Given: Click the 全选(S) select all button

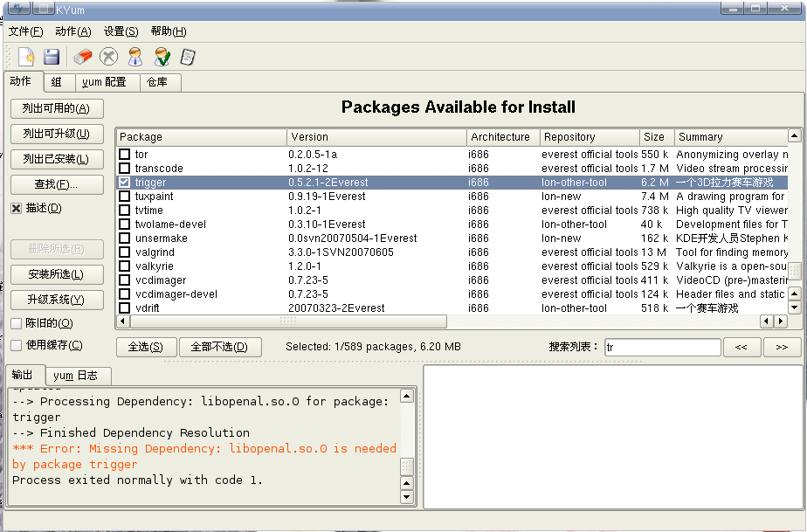Looking at the screenshot, I should (146, 347).
